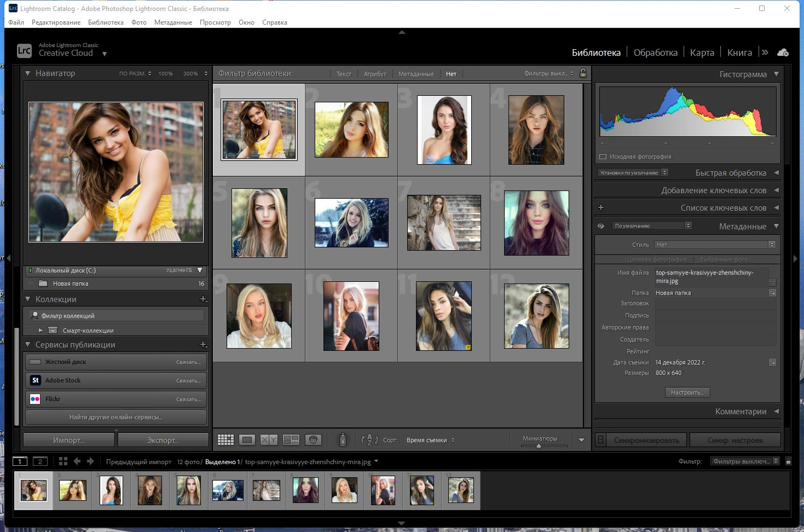The width and height of the screenshot is (804, 532).
Task: Expand the Смарт-коллекции tree item
Action: 41,331
